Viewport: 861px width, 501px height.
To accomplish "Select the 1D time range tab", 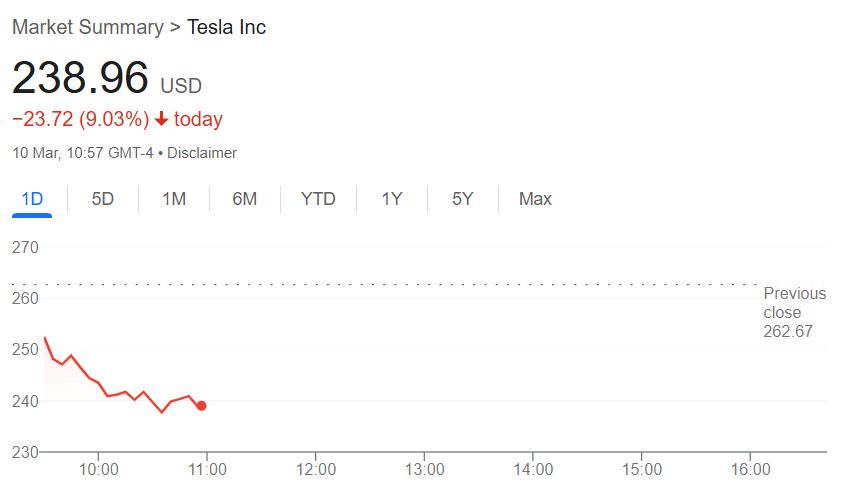I will point(32,199).
